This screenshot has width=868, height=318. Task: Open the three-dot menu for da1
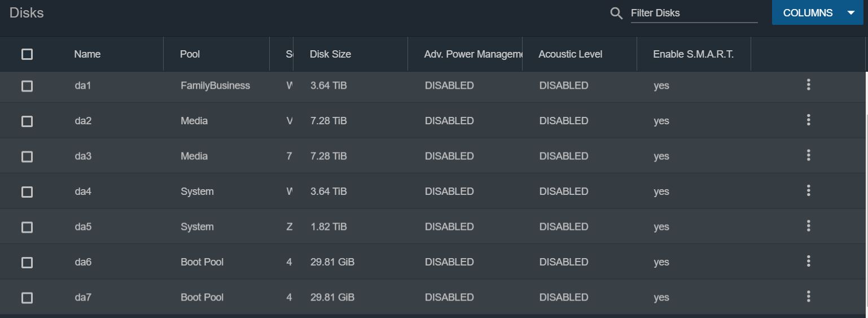pyautogui.click(x=809, y=85)
